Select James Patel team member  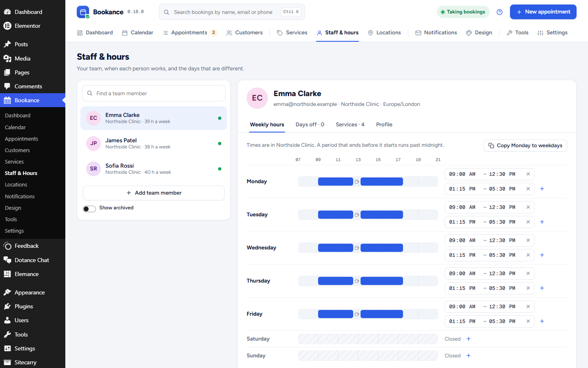point(154,144)
